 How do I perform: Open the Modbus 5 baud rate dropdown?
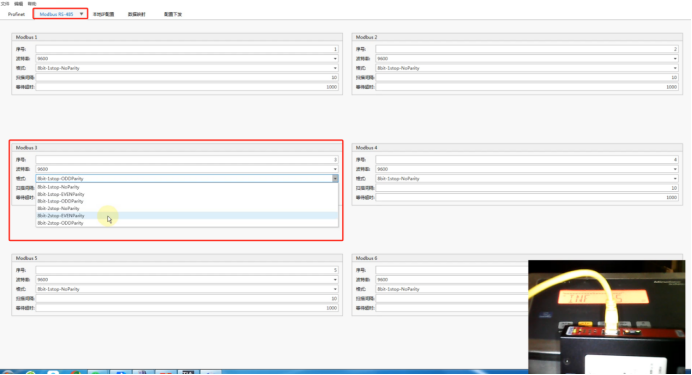click(x=187, y=280)
